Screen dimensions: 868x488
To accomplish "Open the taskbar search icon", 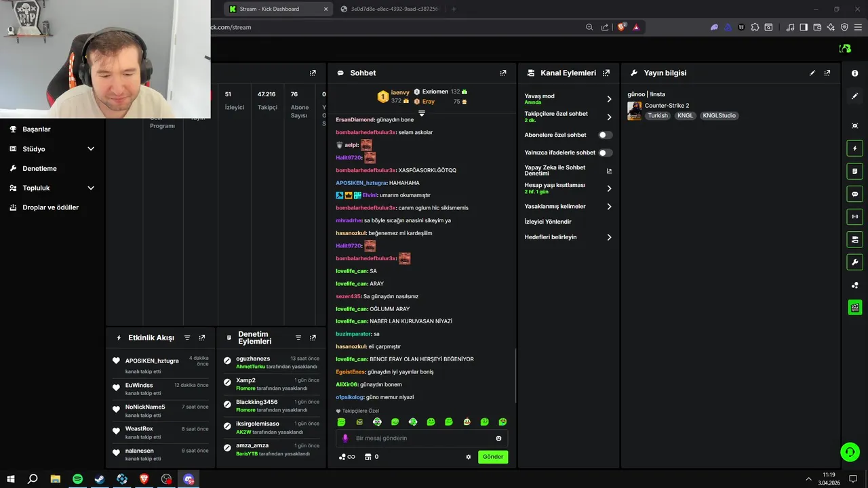I will pyautogui.click(x=33, y=479).
